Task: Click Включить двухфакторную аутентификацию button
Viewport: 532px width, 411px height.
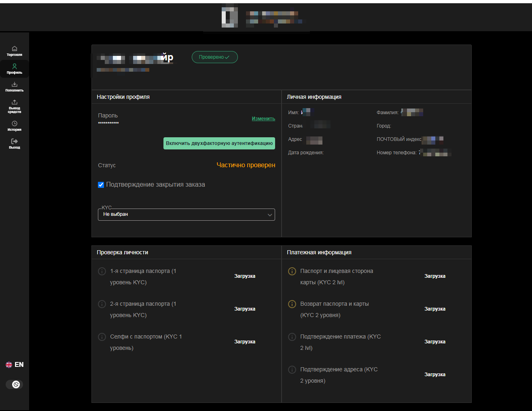Action: point(219,143)
